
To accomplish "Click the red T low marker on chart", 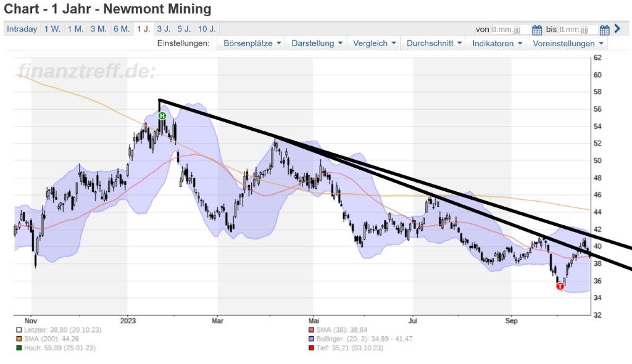I will [560, 286].
